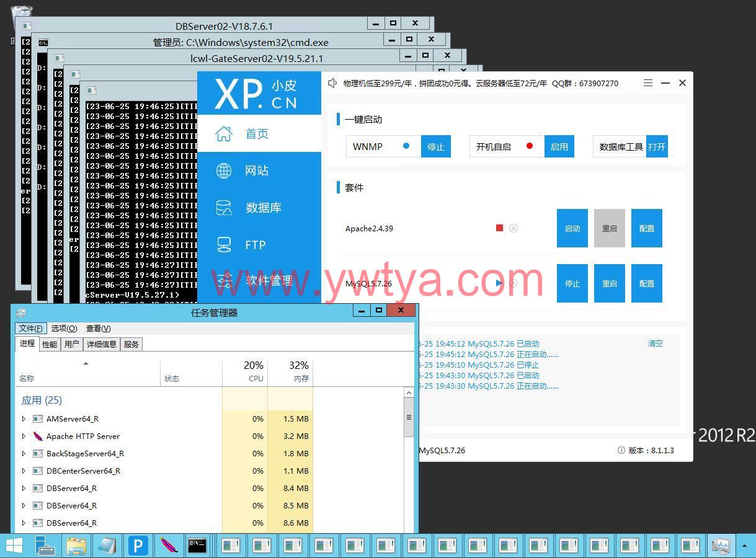
Task: Expand the AMServer64_R process row
Action: [24, 418]
